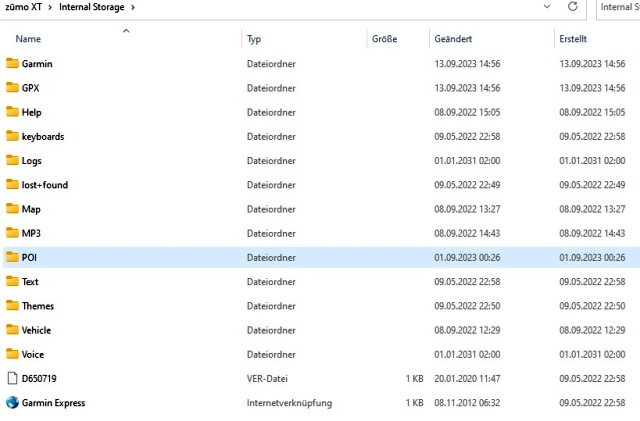Select the Text folder icon

point(12,281)
